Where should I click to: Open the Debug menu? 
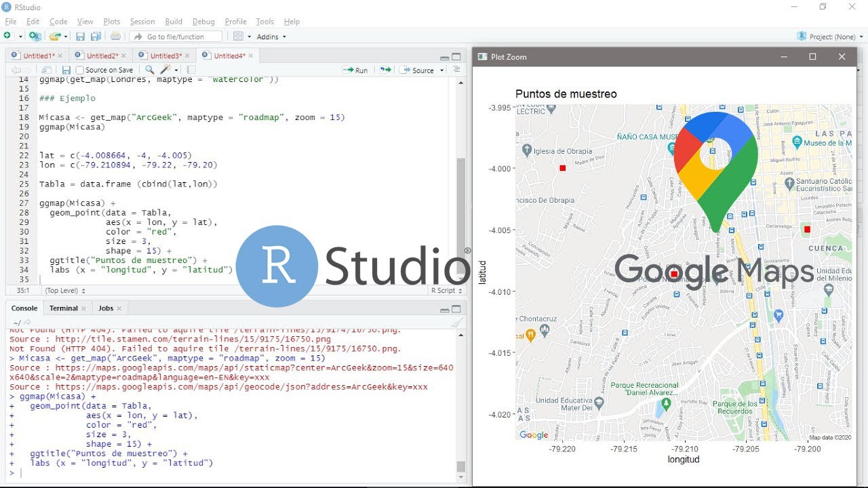[203, 22]
